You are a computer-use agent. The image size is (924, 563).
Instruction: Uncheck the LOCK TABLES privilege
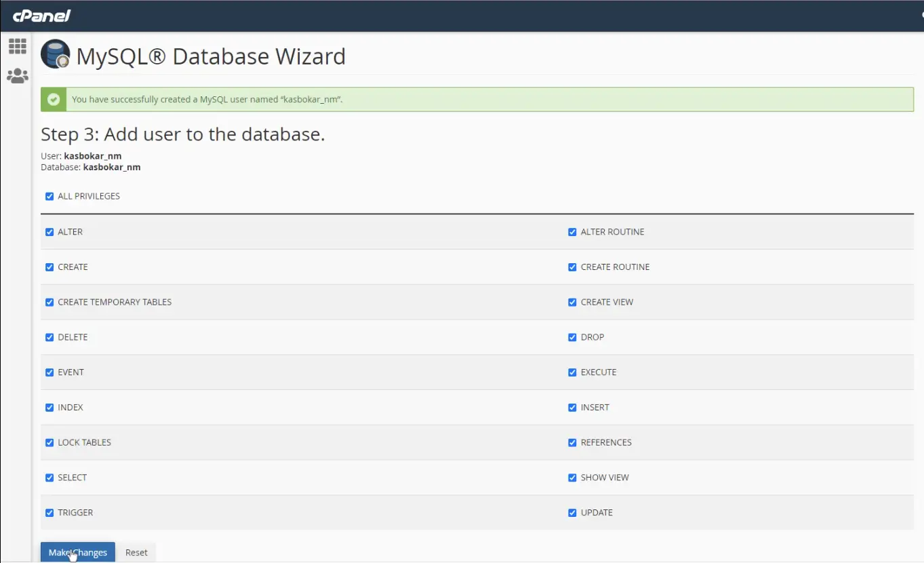[49, 442]
